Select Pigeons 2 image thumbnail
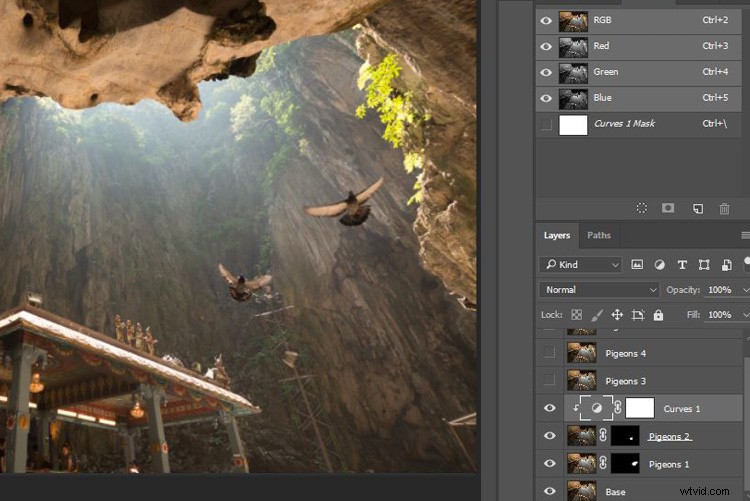Image resolution: width=750 pixels, height=501 pixels. pyautogui.click(x=582, y=436)
